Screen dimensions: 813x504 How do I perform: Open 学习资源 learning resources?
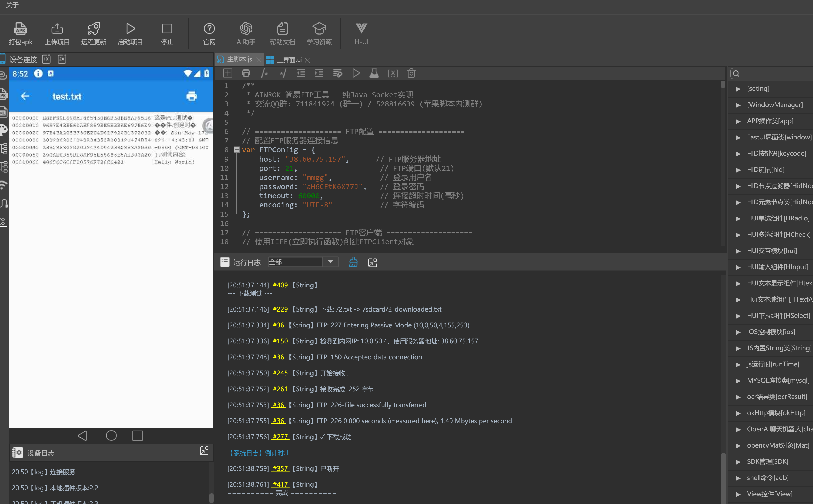click(x=319, y=34)
